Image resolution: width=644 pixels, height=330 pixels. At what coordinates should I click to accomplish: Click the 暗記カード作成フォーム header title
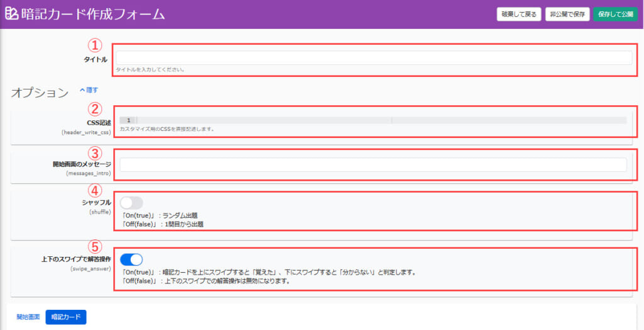(93, 14)
